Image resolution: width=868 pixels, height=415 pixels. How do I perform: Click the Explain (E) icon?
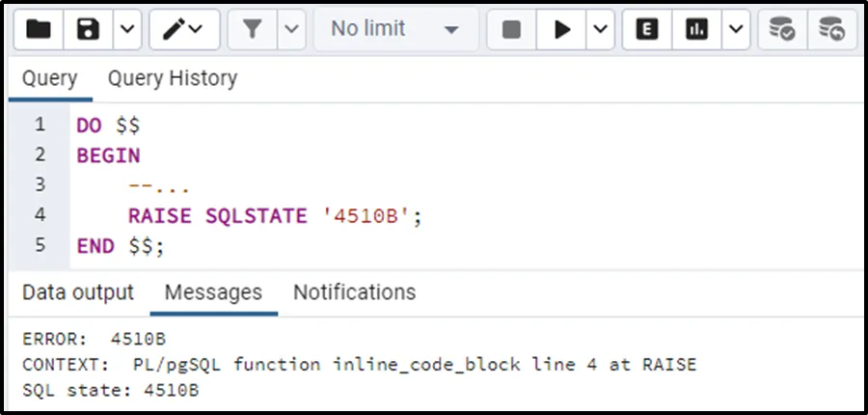pos(647,30)
